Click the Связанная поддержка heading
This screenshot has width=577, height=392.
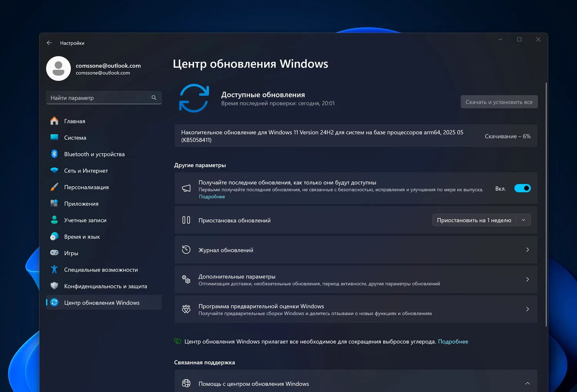point(204,362)
